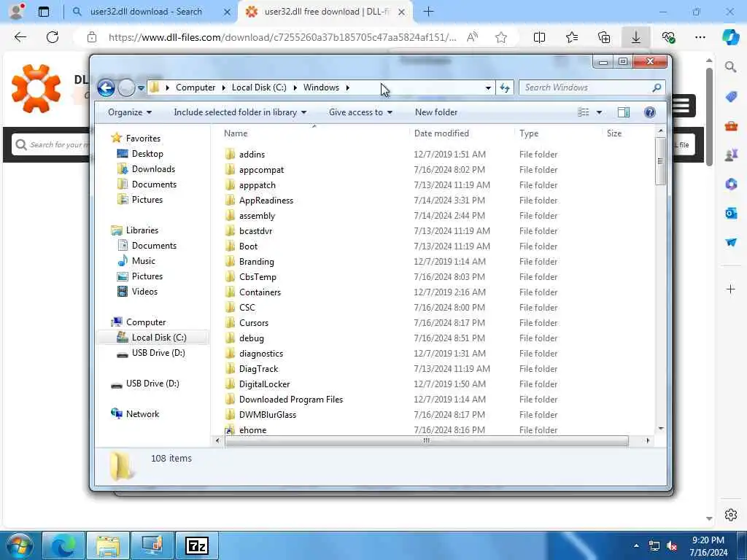Viewport: 747px width, 560px height.
Task: Click the horizontal scrollbar in file list
Action: pyautogui.click(x=426, y=441)
